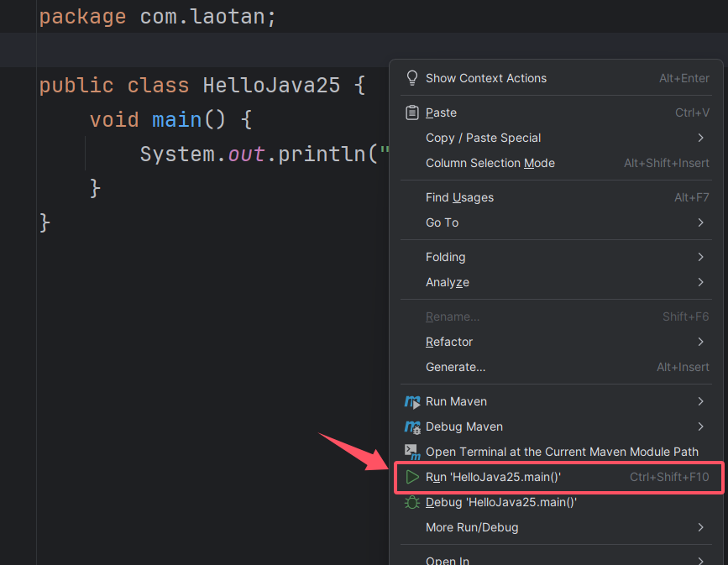
Task: Select Find Usages in context menu
Action: pyautogui.click(x=556, y=197)
